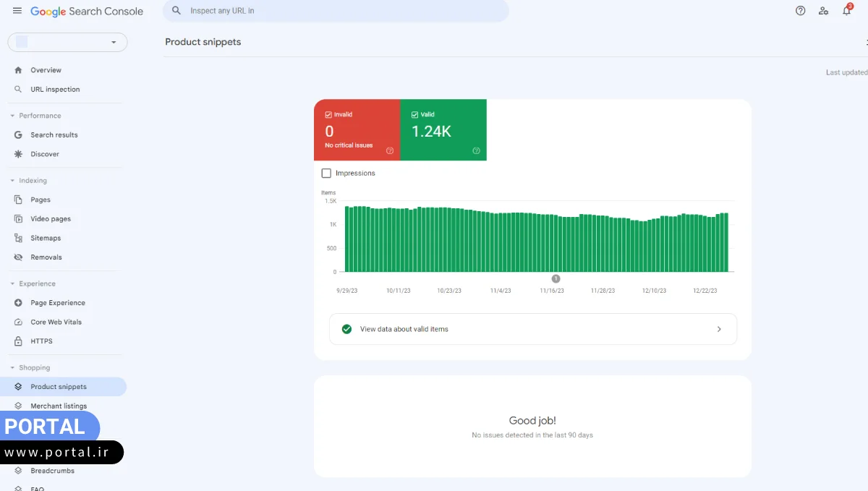Click the Core Web Vitals gauge icon

(18, 322)
